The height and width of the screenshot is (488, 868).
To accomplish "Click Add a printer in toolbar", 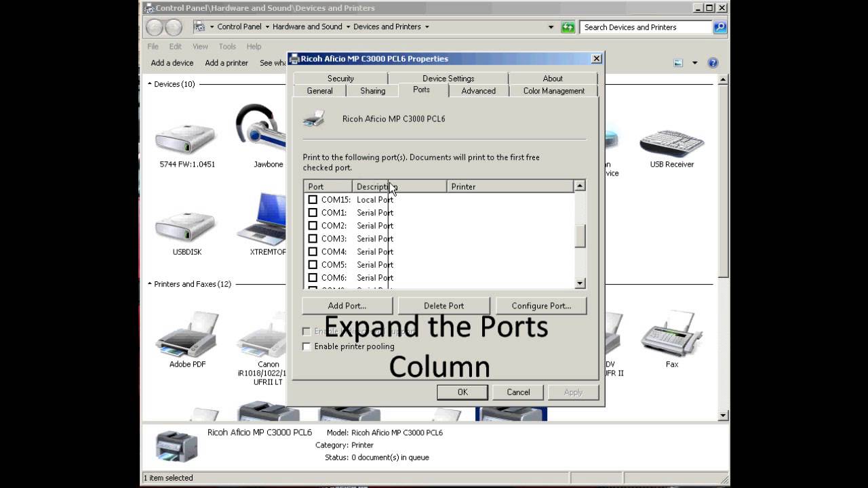I will tap(226, 63).
